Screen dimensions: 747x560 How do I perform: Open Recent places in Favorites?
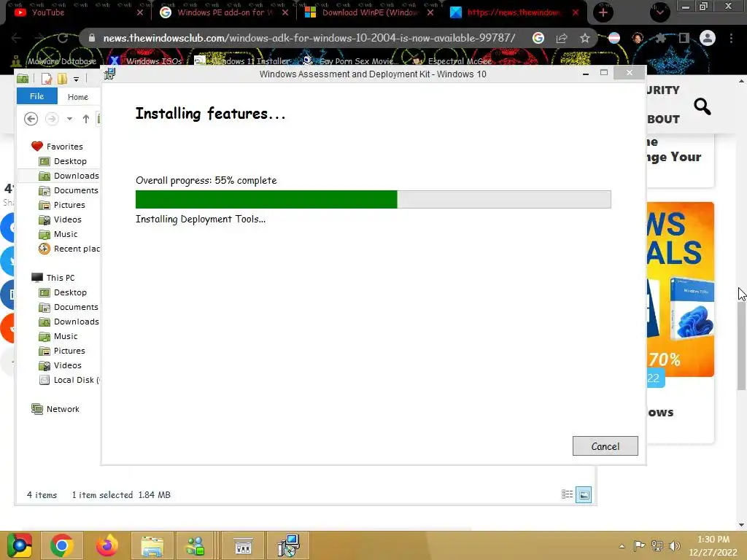click(x=69, y=249)
